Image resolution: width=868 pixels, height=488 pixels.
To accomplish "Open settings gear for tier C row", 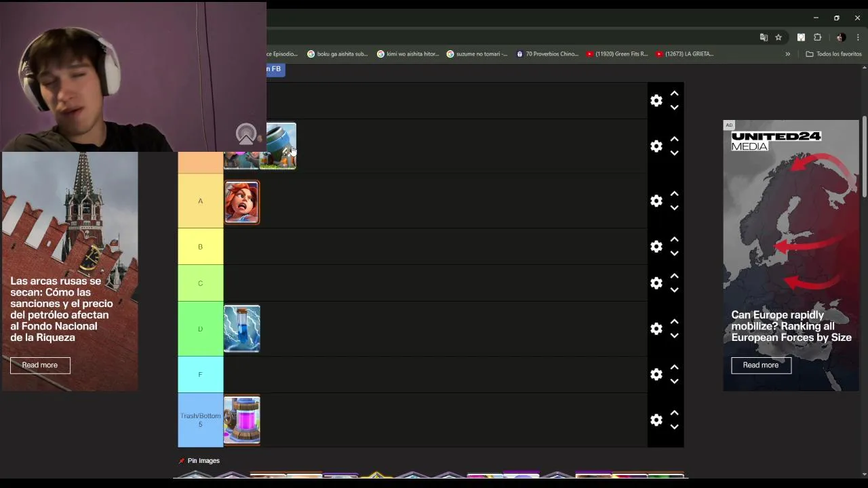I will (x=656, y=283).
